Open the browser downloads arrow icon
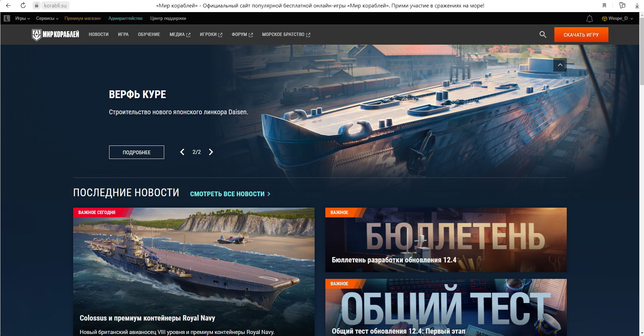 point(637,5)
